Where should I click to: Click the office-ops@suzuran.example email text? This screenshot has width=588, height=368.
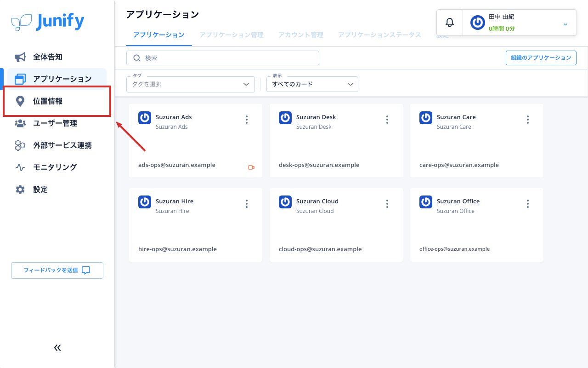[454, 249]
